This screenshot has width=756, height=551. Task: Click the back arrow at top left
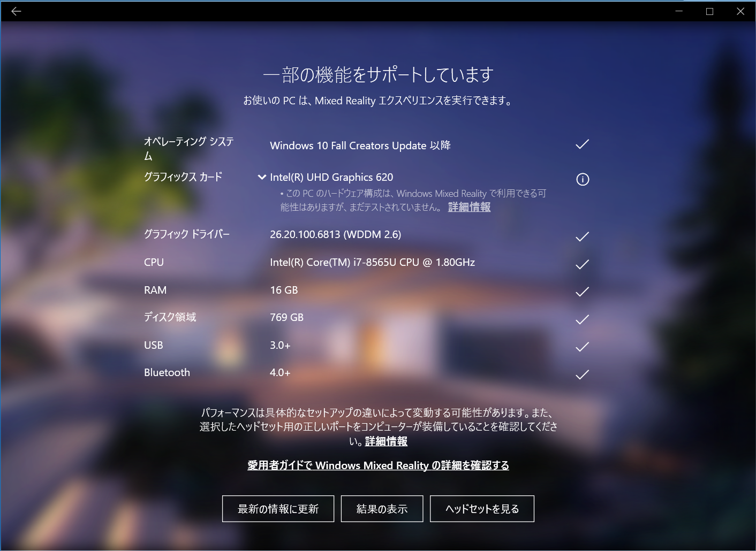[16, 11]
